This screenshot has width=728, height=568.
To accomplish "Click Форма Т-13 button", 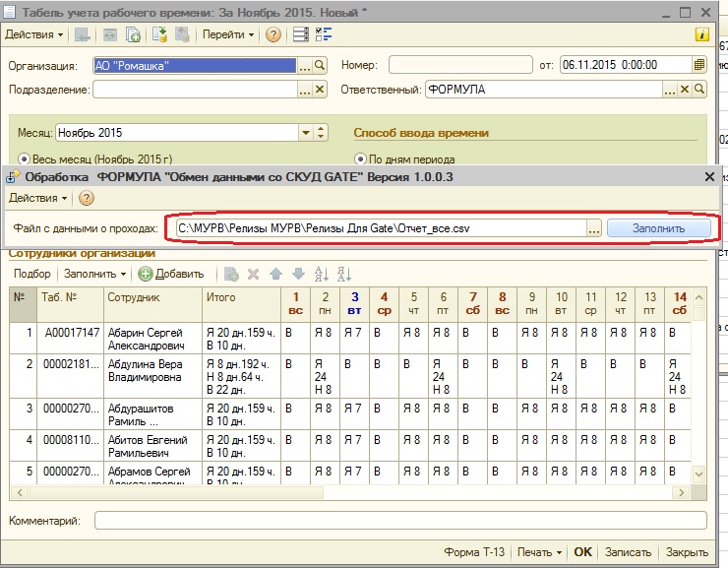I will tap(474, 551).
